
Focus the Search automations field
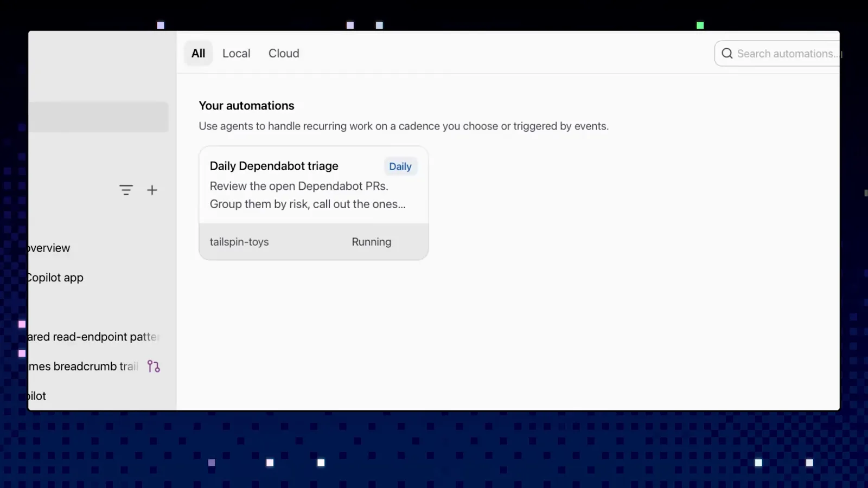point(777,53)
